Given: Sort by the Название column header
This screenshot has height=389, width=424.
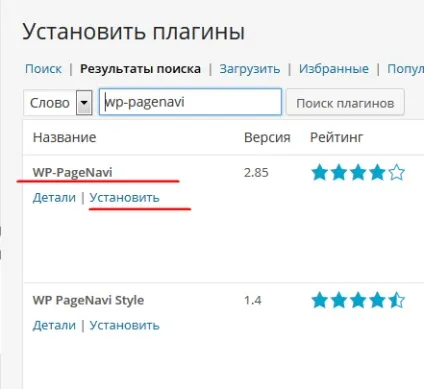Looking at the screenshot, I should 64,137.
